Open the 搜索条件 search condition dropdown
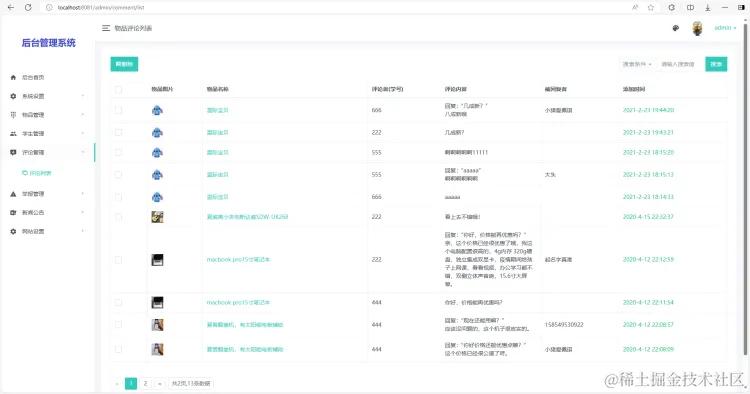The image size is (750, 394). click(637, 64)
